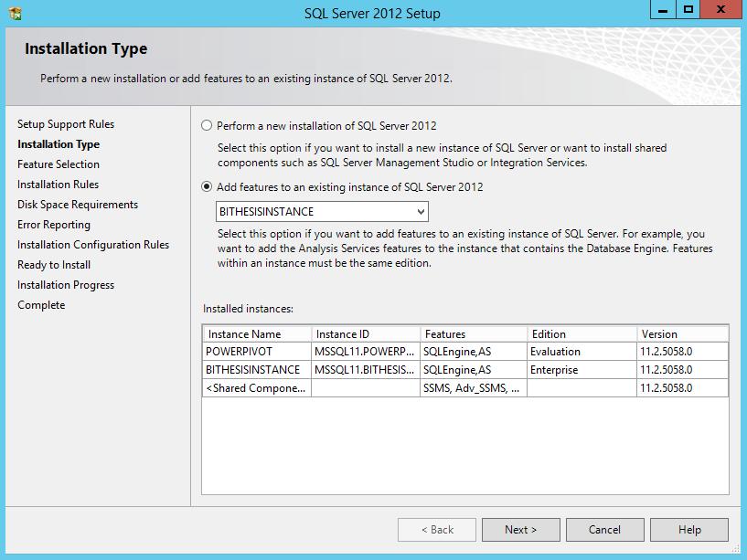
Task: Click the Setup Support Rules step
Action: tap(66, 124)
